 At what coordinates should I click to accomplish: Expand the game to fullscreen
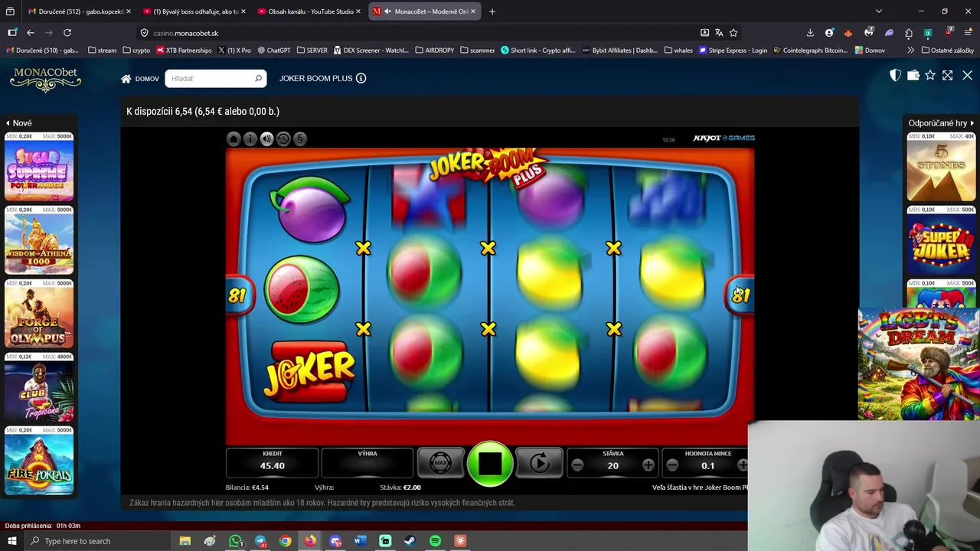[948, 75]
